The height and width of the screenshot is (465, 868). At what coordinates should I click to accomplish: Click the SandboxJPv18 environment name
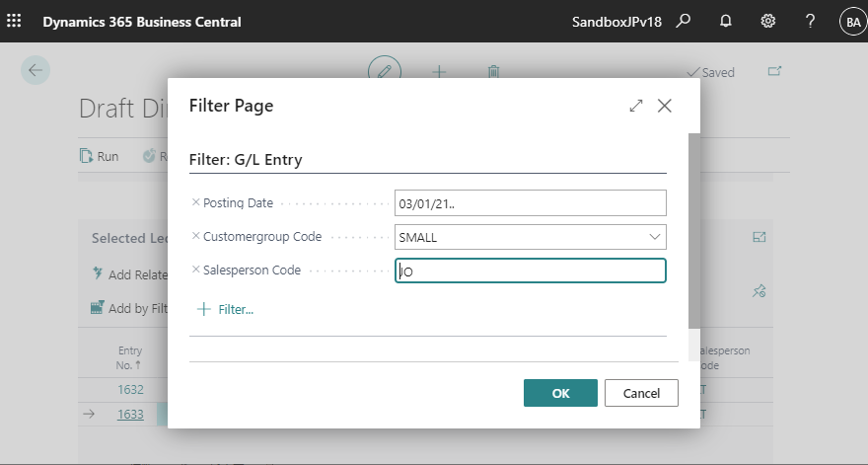pos(616,22)
